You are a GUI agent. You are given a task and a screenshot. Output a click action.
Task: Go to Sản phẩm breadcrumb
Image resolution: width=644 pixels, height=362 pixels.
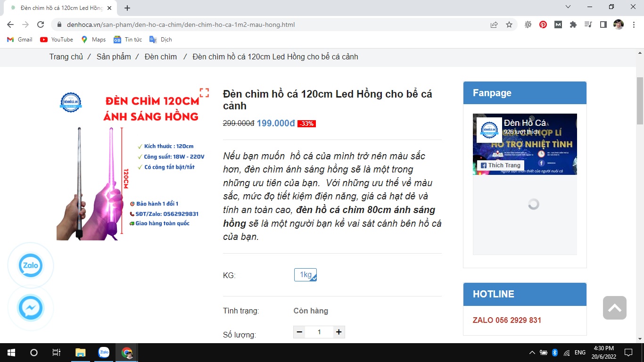pyautogui.click(x=114, y=57)
